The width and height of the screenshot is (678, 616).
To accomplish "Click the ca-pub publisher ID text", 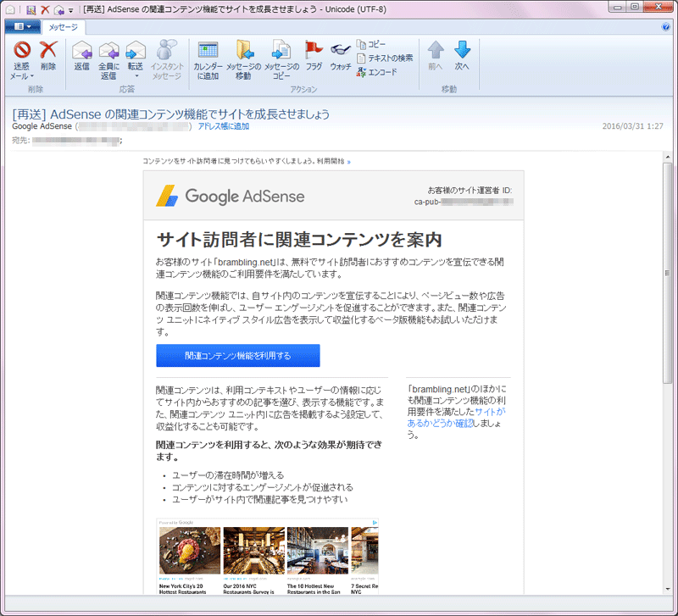I will [x=464, y=202].
